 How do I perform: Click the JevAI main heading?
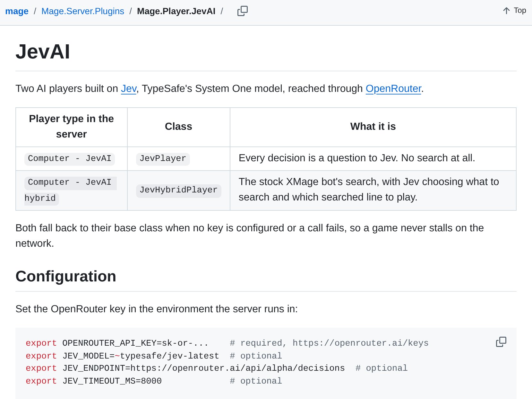[43, 51]
